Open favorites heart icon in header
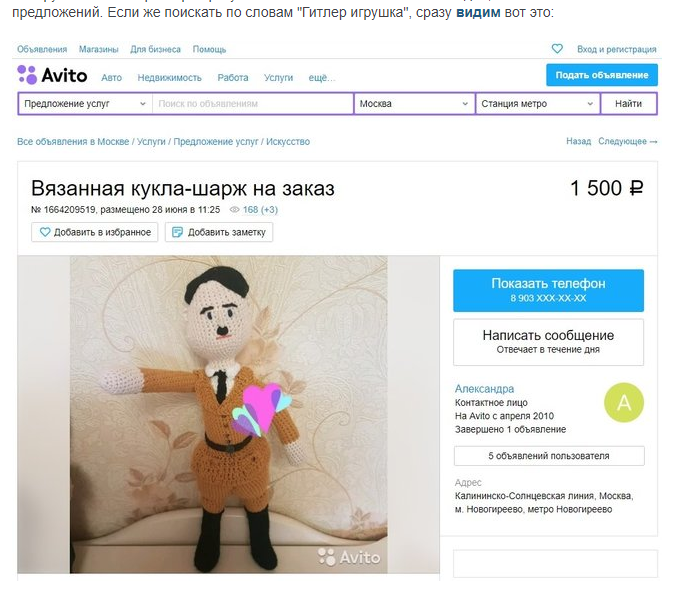The width and height of the screenshot is (680, 589). tap(557, 49)
